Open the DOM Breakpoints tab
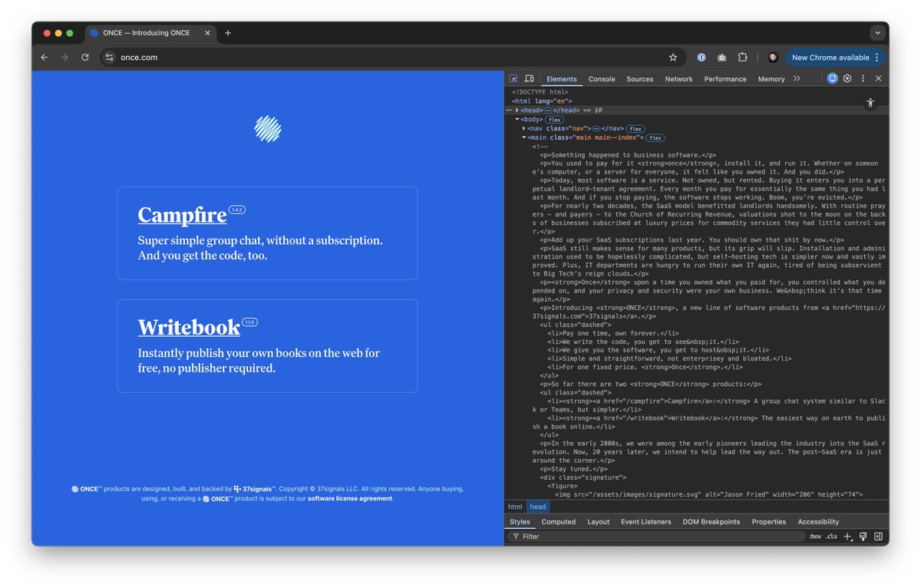The image size is (921, 588). click(711, 522)
